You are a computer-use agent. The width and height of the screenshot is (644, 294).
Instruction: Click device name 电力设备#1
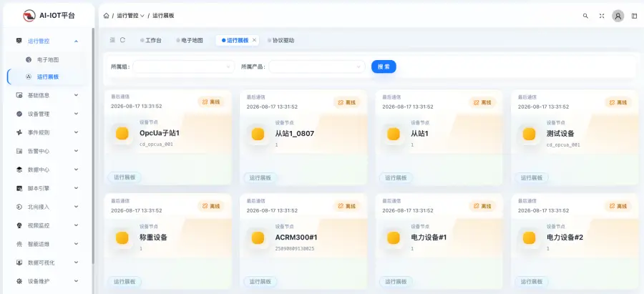tap(429, 237)
